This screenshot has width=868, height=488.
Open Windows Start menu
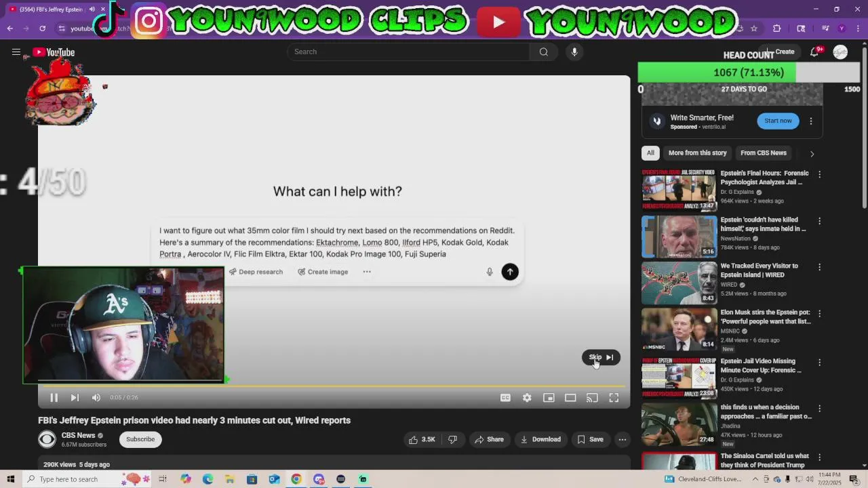pos(10,479)
